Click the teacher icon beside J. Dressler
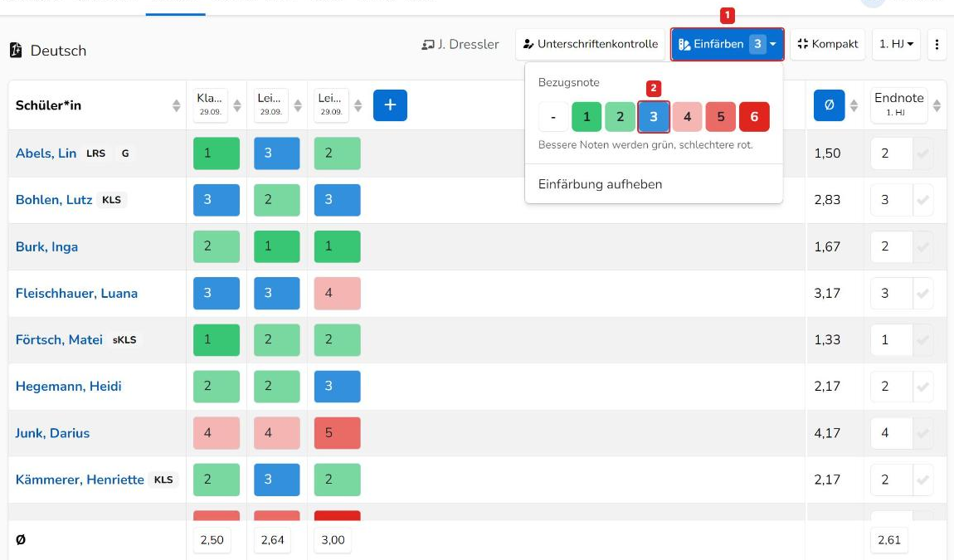Viewport: 954px width, 560px height. (x=428, y=45)
